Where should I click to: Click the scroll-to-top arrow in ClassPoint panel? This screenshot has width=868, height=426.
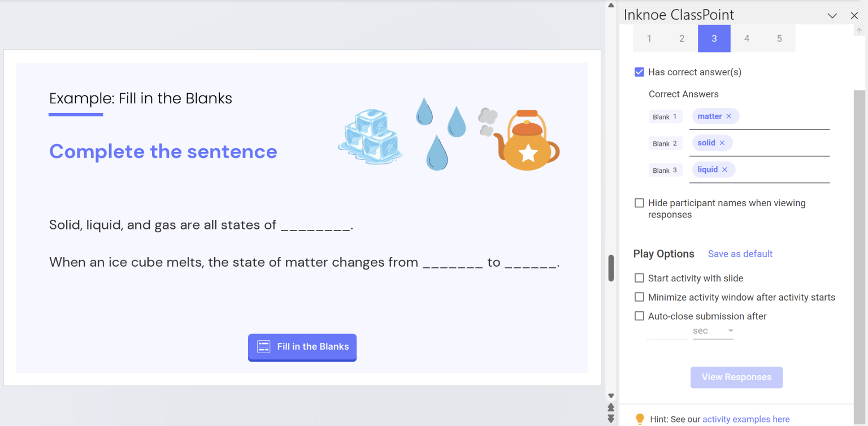point(858,30)
